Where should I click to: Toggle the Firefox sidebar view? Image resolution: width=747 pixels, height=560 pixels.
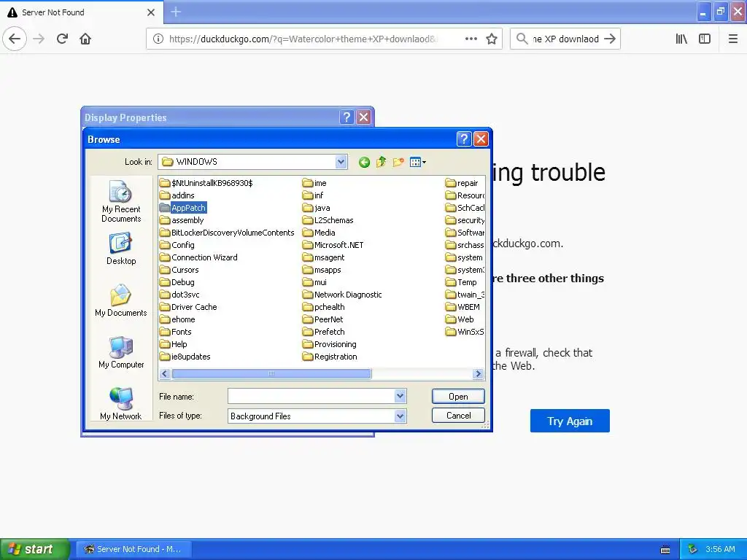pyautogui.click(x=705, y=39)
